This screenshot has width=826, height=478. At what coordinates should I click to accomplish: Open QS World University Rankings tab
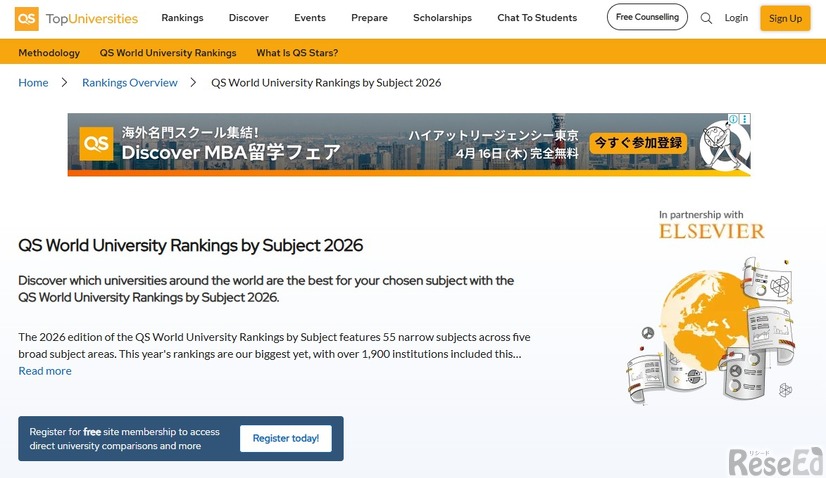[168, 53]
